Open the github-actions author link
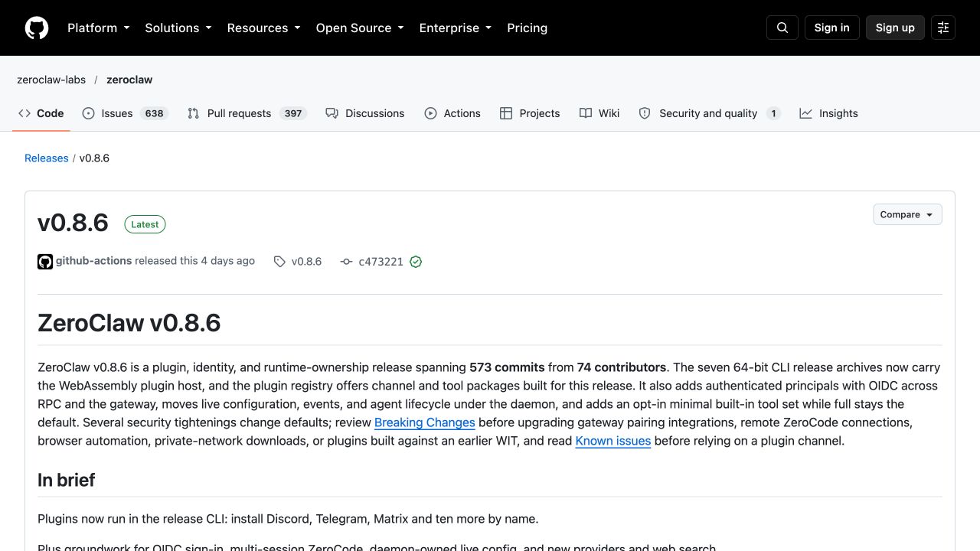The image size is (980, 551). (93, 261)
